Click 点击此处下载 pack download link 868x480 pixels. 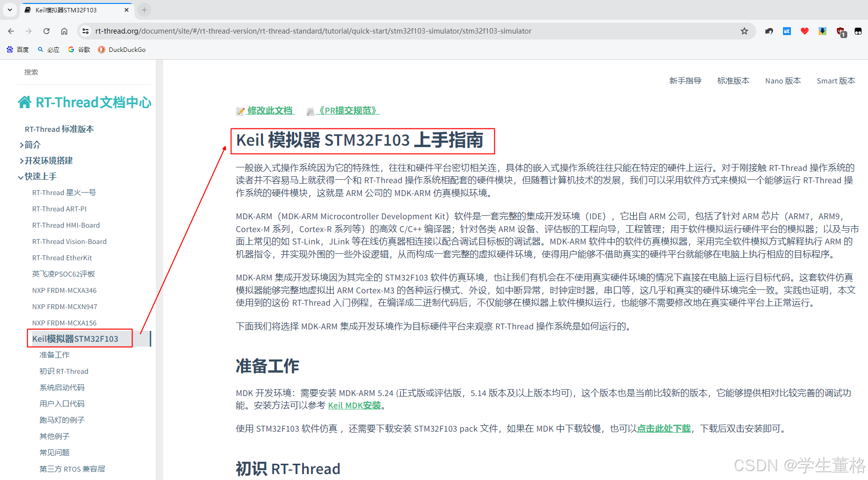(x=664, y=429)
